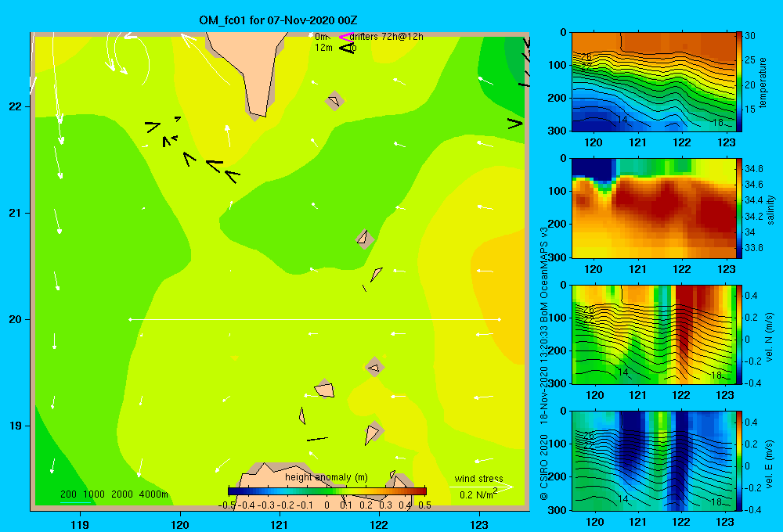The width and height of the screenshot is (783, 532).
Task: Click the vel. N color scale bar
Action: tap(738, 334)
